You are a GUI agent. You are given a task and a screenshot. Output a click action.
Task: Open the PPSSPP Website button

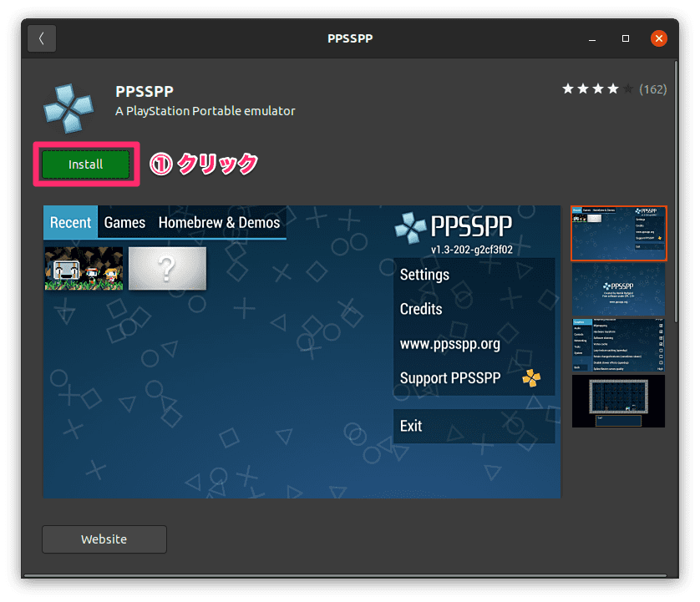coord(104,539)
